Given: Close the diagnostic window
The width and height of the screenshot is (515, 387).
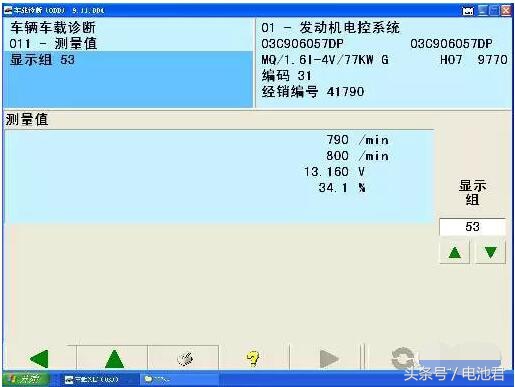Looking at the screenshot, I should point(506,11).
